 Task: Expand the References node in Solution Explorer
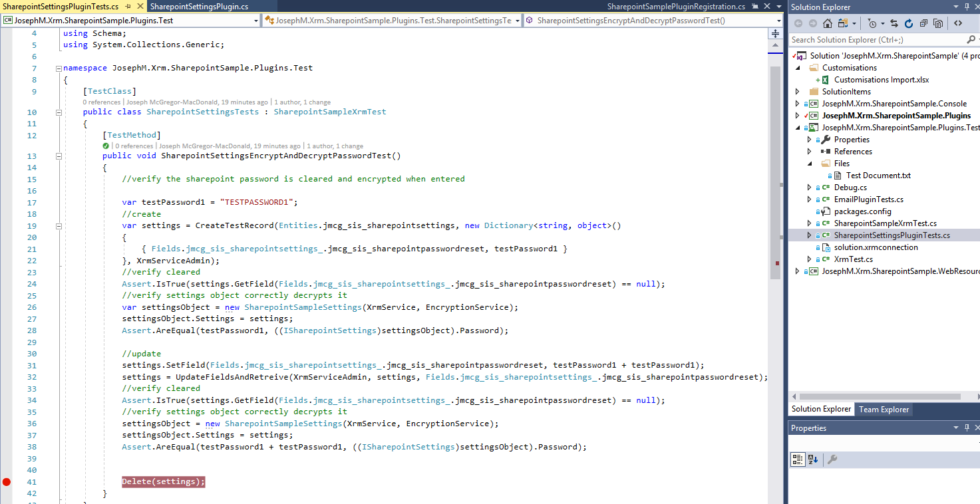[x=810, y=152]
